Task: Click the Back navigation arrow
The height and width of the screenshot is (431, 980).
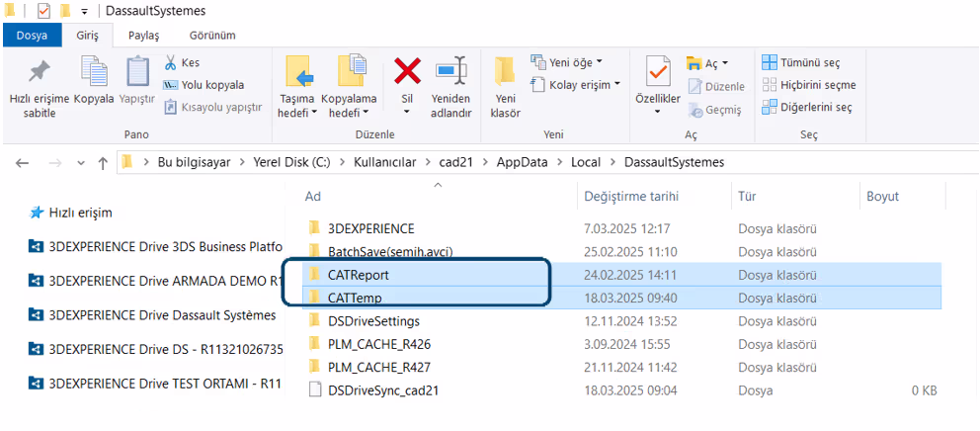Action: point(23,163)
